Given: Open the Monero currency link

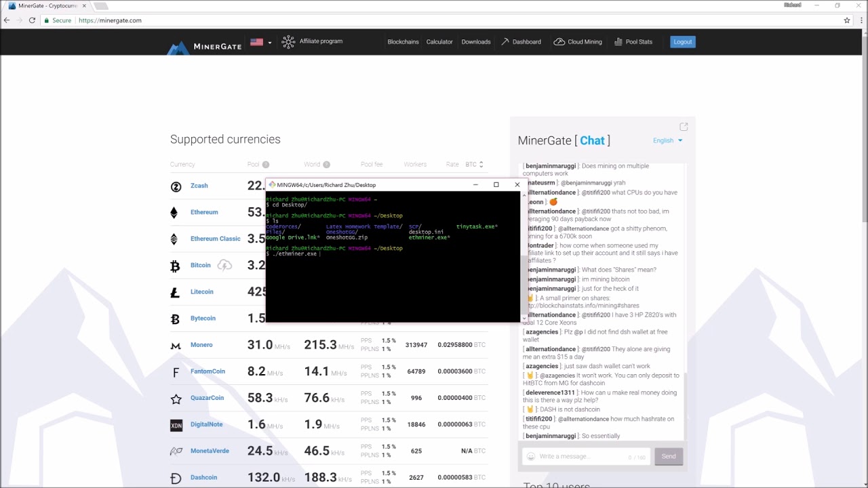Looking at the screenshot, I should (201, 344).
